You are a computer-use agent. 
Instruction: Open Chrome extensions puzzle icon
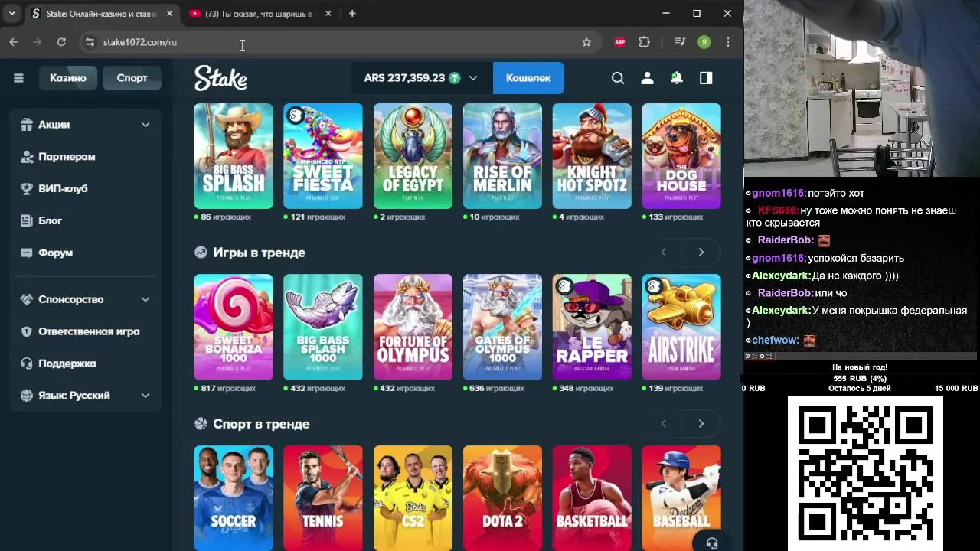645,42
